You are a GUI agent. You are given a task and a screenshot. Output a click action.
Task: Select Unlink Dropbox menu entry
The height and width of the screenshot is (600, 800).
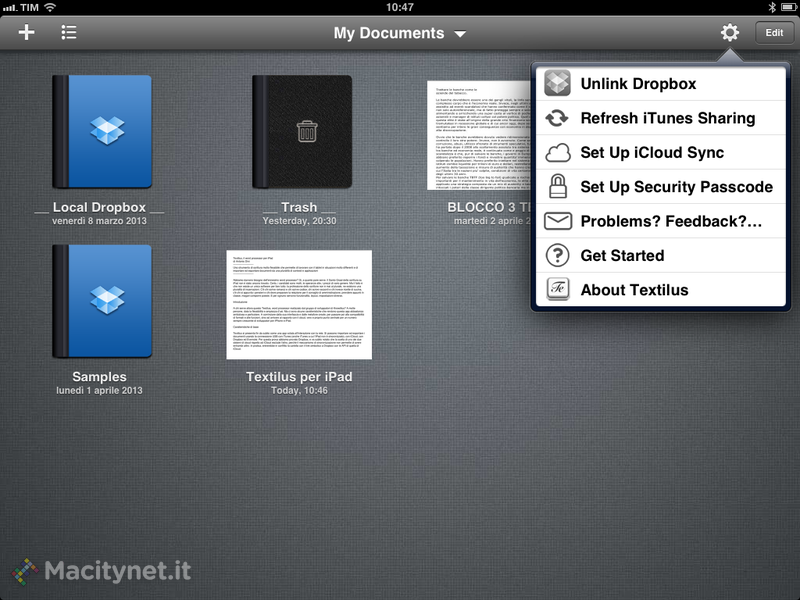660,84
